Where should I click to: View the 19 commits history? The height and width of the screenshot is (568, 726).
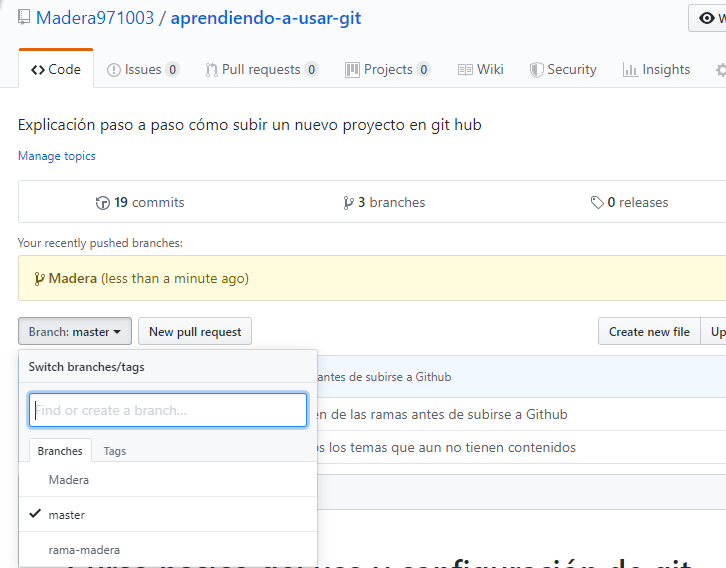point(140,202)
